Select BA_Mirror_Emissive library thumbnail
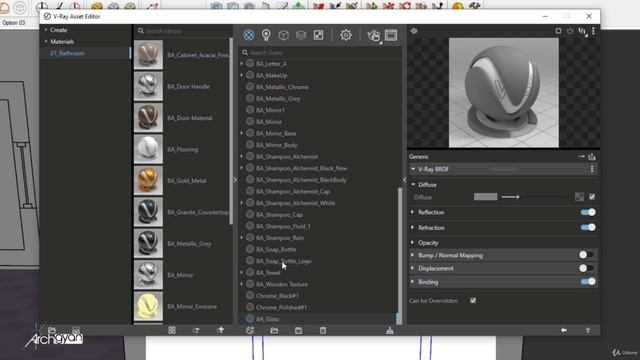Screen dimensions: 640x360 149,306
